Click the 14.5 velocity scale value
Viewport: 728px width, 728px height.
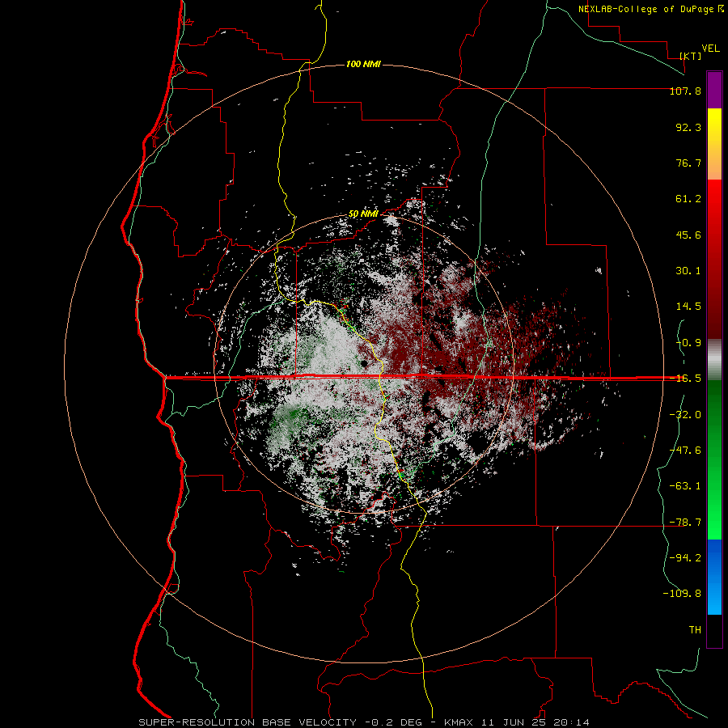point(688,307)
